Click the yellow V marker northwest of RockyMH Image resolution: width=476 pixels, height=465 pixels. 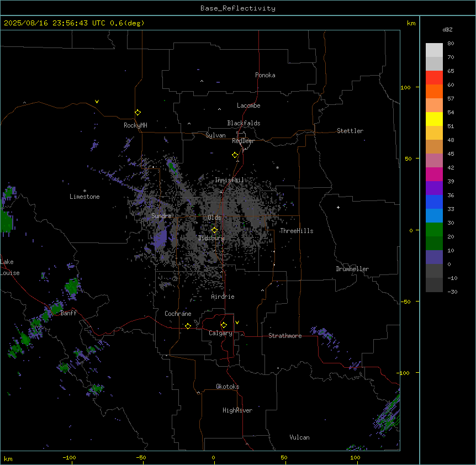click(97, 102)
